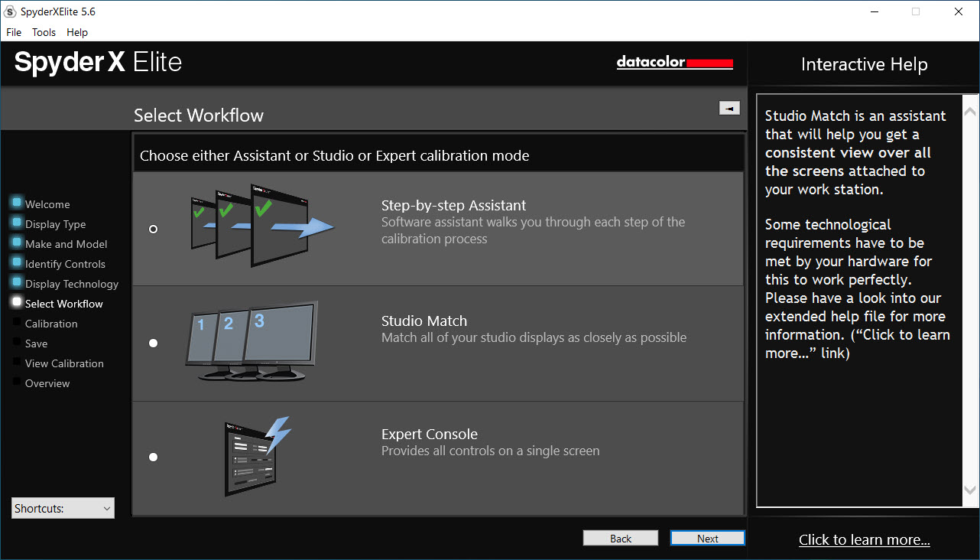This screenshot has height=560, width=980.
Task: Click the Save step indicator square
Action: tap(17, 342)
